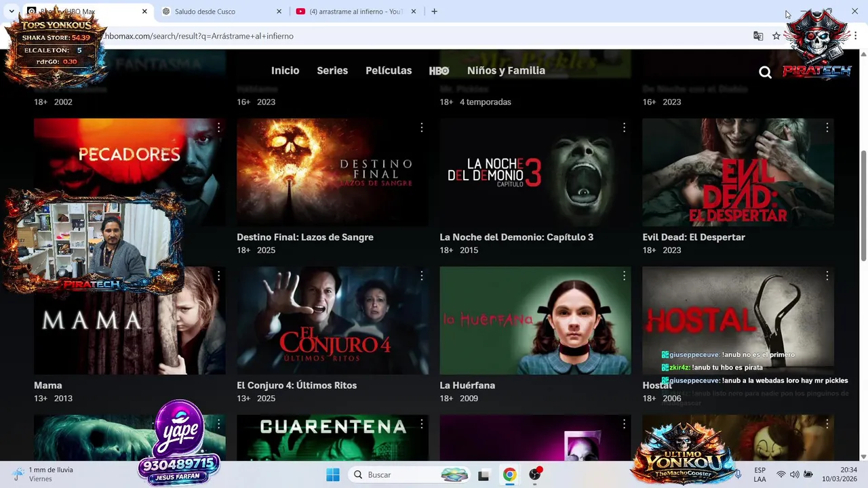Image resolution: width=868 pixels, height=488 pixels.
Task: Open a new browser tab
Action: pos(434,12)
